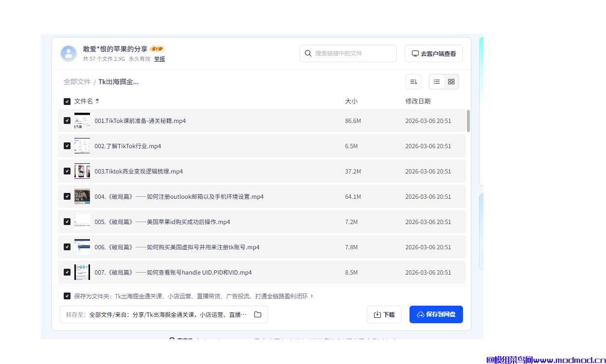Go to the 全部文件 breadcrumb
Image resolution: width=606 pixels, height=364 pixels.
pyautogui.click(x=77, y=82)
